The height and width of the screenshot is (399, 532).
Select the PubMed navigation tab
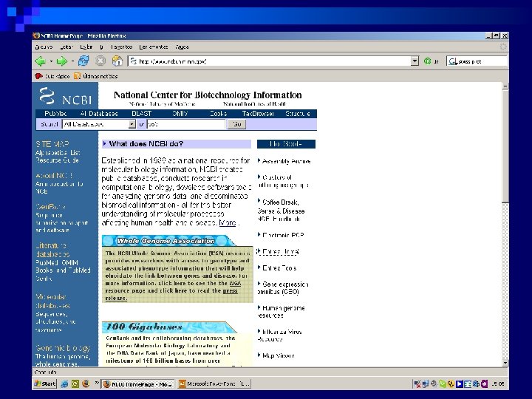[55, 114]
